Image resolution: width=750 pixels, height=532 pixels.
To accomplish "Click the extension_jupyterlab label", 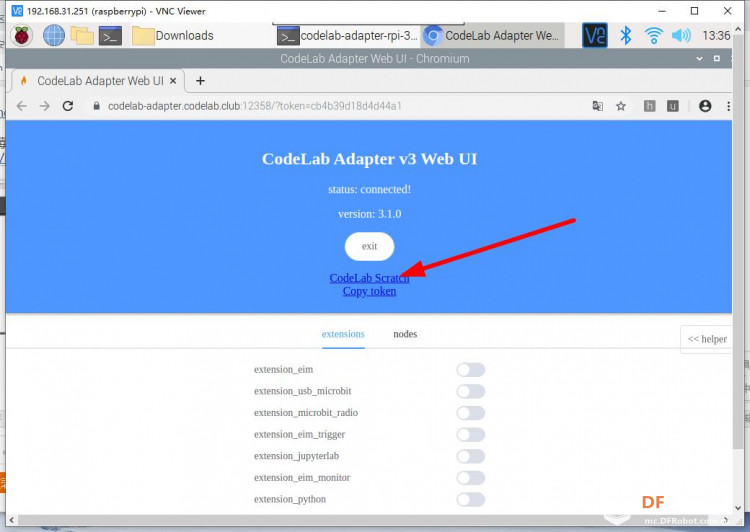I will (297, 456).
